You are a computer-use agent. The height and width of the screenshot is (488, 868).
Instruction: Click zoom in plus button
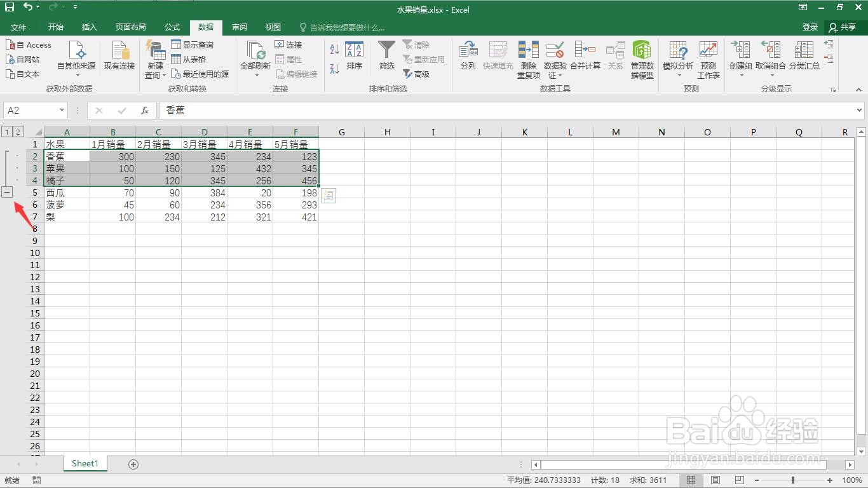(x=830, y=480)
